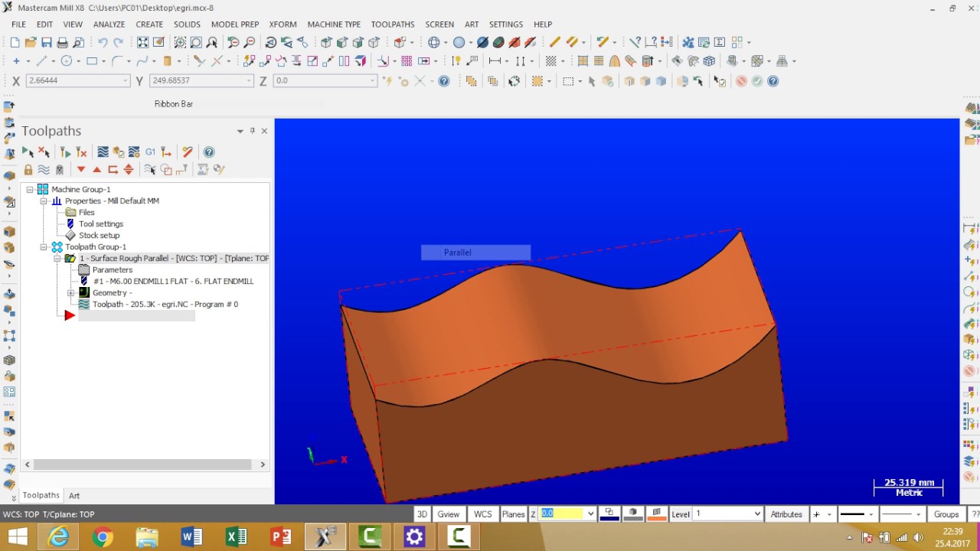Save the current file
Image resolution: width=980 pixels, height=551 pixels.
point(47,43)
